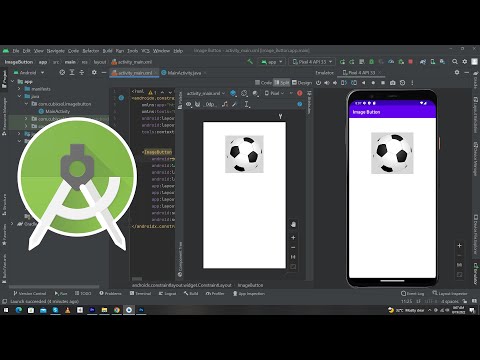Click Collapse All icon in Project panel

82,72
